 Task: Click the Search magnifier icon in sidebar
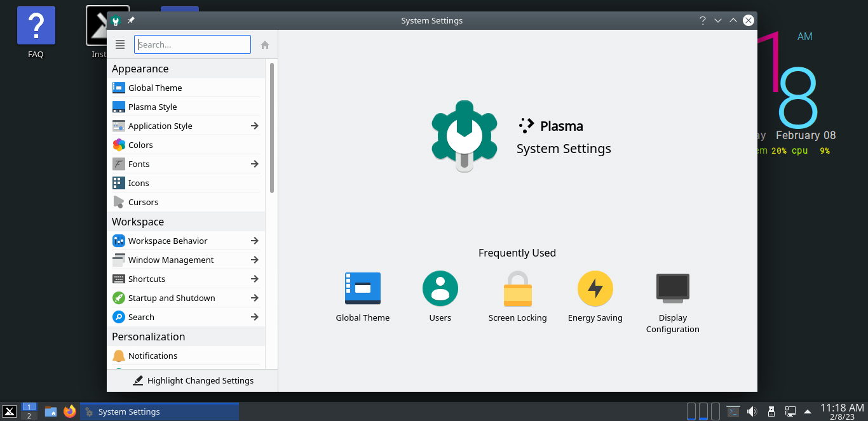click(x=119, y=317)
